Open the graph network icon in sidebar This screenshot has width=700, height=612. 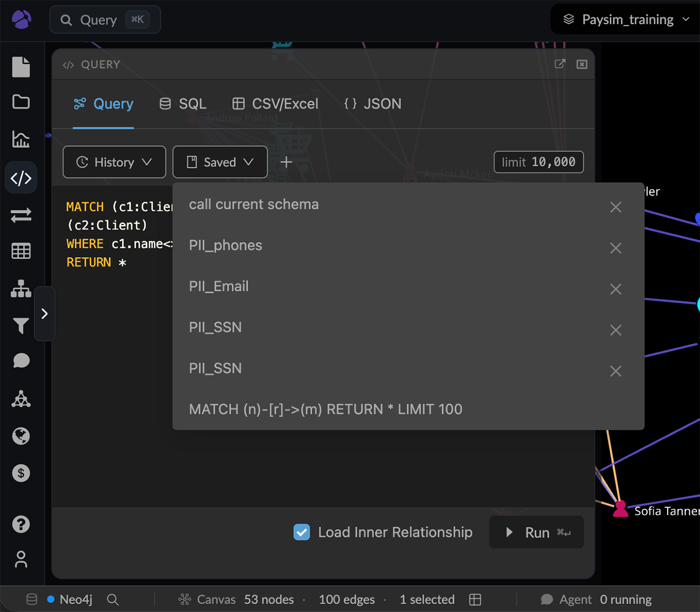pyautogui.click(x=21, y=399)
